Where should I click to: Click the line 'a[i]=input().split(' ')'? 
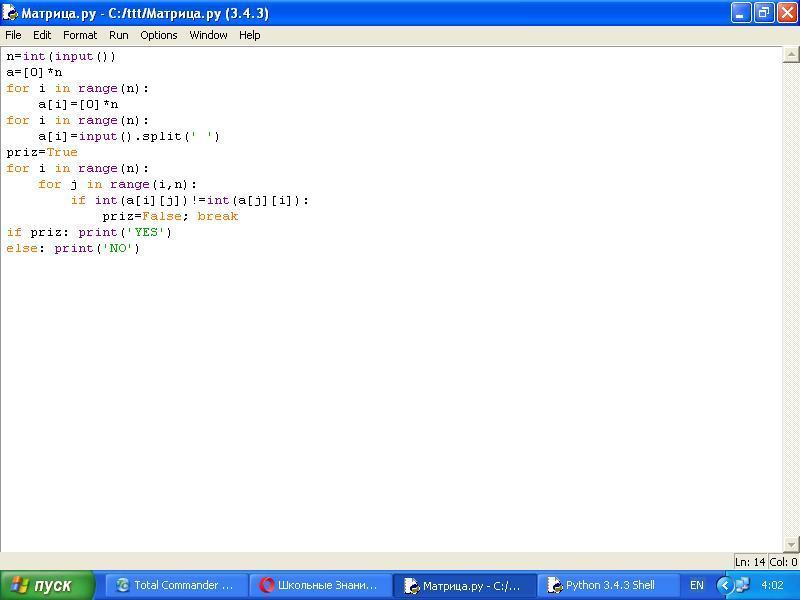point(129,136)
